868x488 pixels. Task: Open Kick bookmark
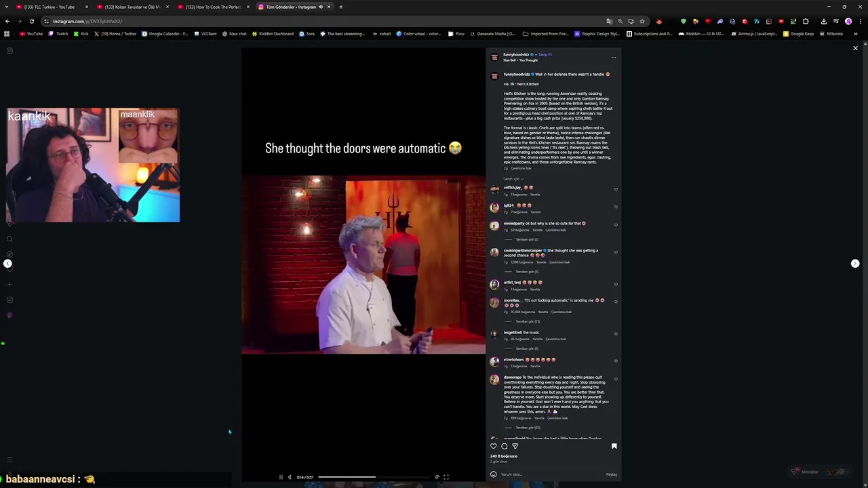click(x=81, y=34)
